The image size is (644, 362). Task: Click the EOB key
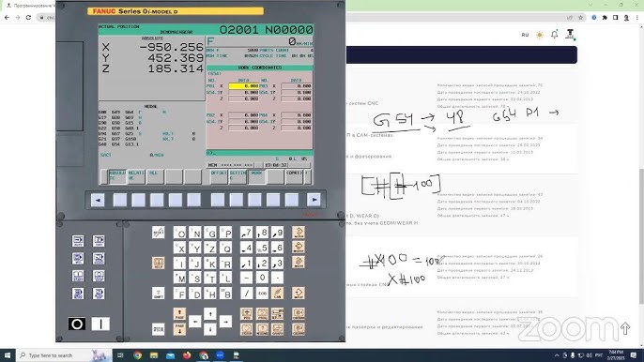[x=262, y=293]
